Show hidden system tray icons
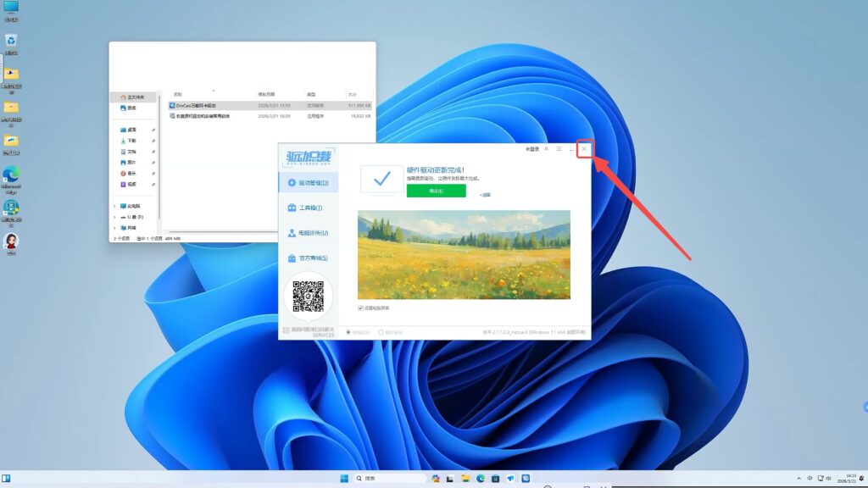Viewport: 868px width, 488px height. pyautogui.click(x=797, y=479)
